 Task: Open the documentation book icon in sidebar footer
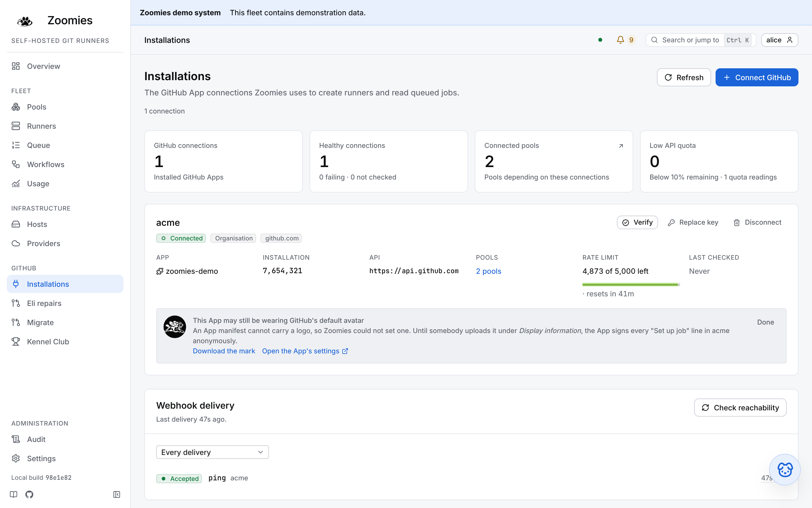click(x=14, y=494)
